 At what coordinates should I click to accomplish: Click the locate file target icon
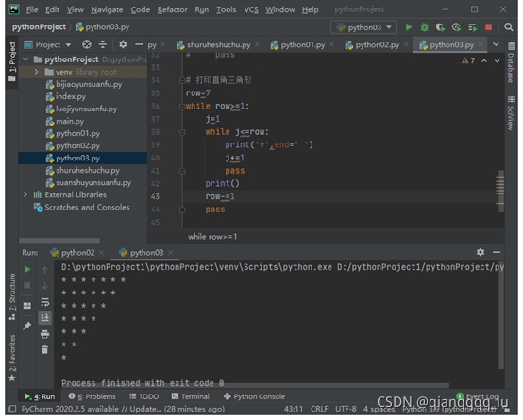click(87, 44)
